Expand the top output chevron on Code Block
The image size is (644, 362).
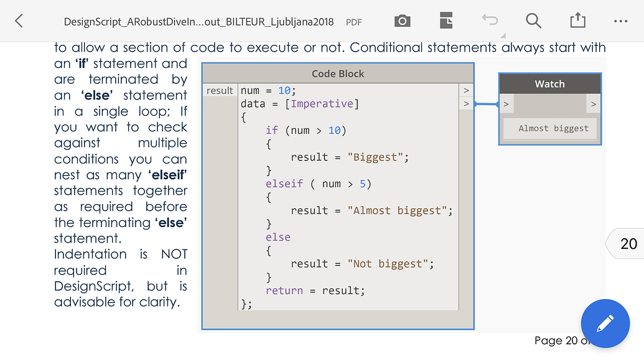coord(466,90)
